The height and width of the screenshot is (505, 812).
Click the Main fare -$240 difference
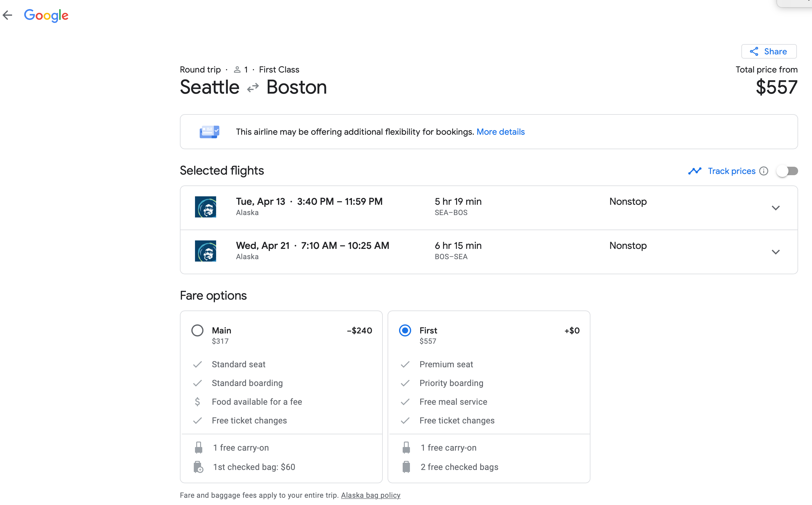pyautogui.click(x=360, y=330)
